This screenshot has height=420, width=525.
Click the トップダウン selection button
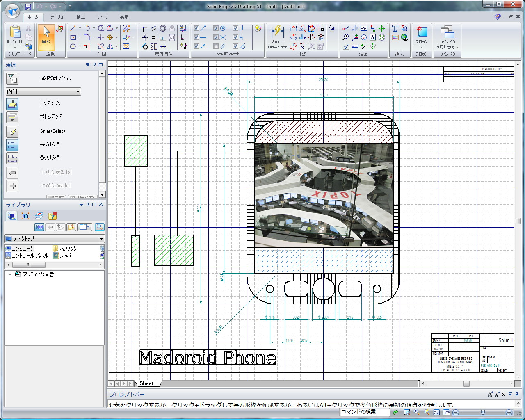point(12,104)
